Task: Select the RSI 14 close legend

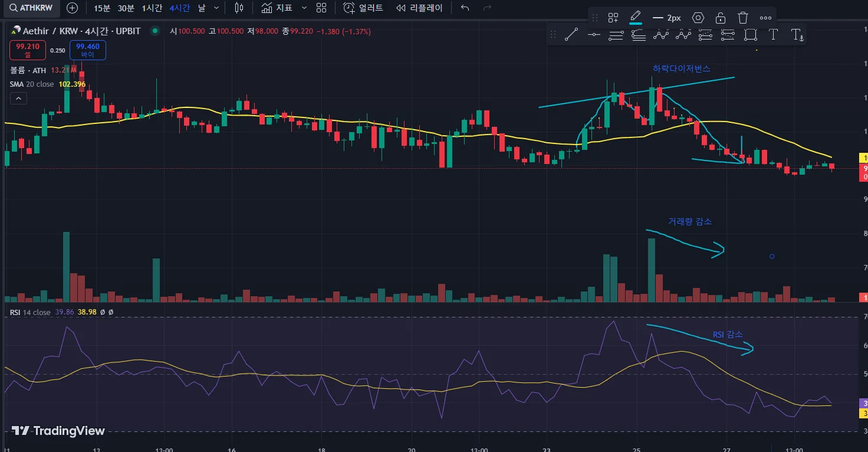Action: 31,312
